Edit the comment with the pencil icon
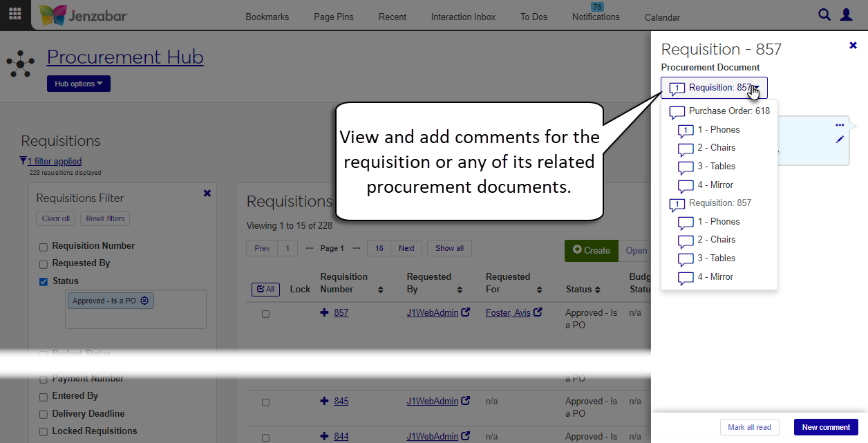This screenshot has height=443, width=868. pos(840,140)
